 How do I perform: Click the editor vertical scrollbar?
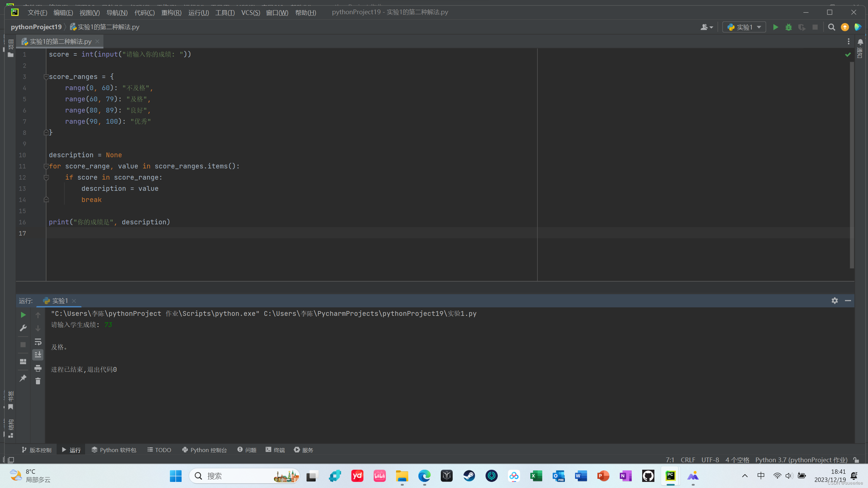[x=852, y=163]
